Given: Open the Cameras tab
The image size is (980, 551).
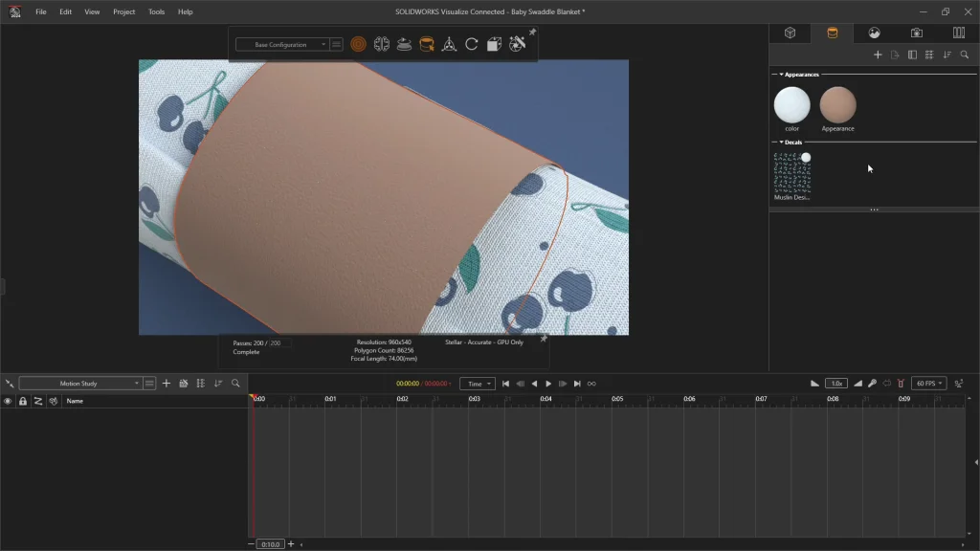Looking at the screenshot, I should click(916, 33).
